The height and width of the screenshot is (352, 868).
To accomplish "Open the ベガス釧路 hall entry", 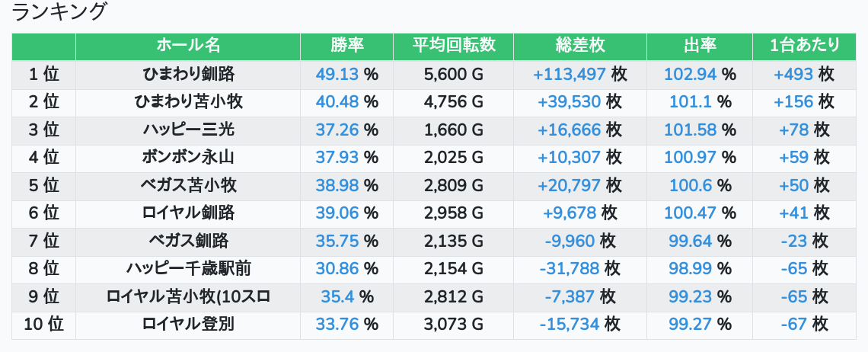I will point(188,242).
